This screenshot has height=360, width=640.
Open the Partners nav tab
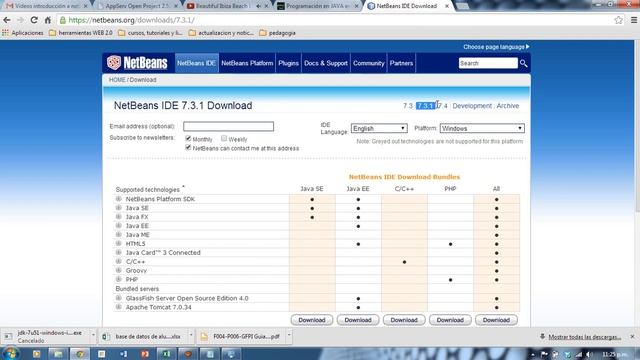[x=401, y=63]
